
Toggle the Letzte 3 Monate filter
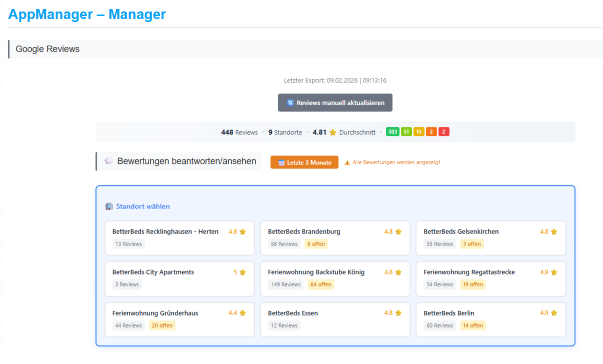coord(304,162)
